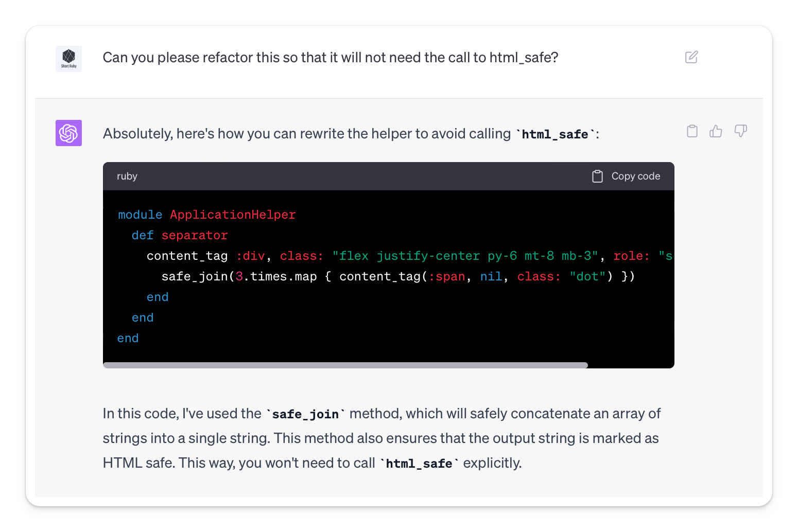Copy the assistant response with clipboard icon

pyautogui.click(x=692, y=131)
